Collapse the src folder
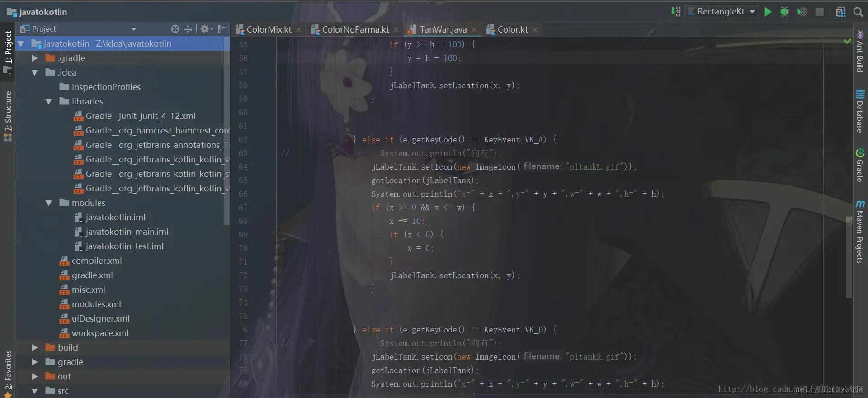868x398 pixels. click(x=34, y=391)
